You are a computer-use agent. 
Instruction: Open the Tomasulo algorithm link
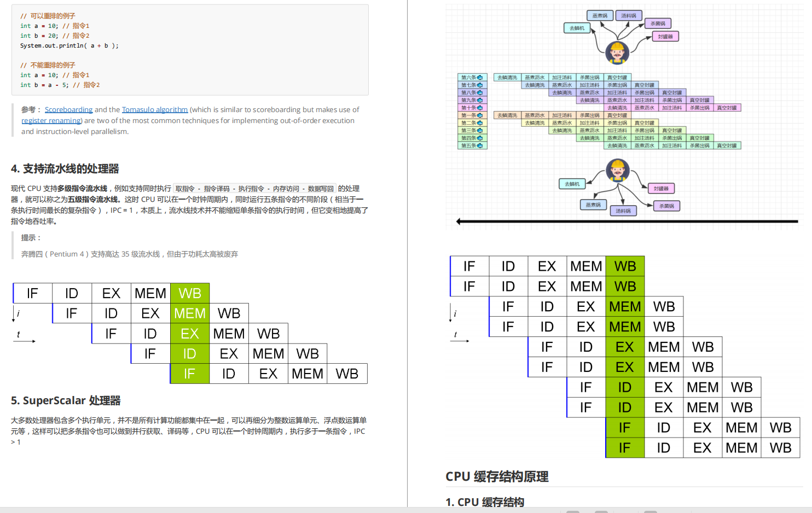tap(154, 109)
